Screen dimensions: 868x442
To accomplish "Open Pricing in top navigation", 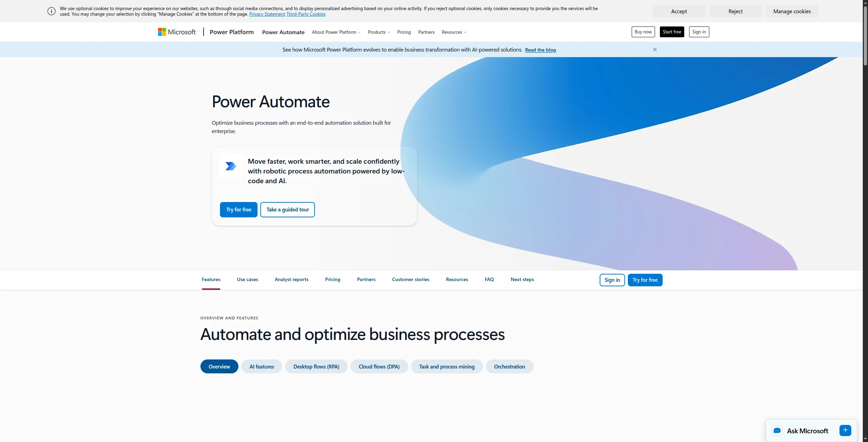I will point(404,32).
